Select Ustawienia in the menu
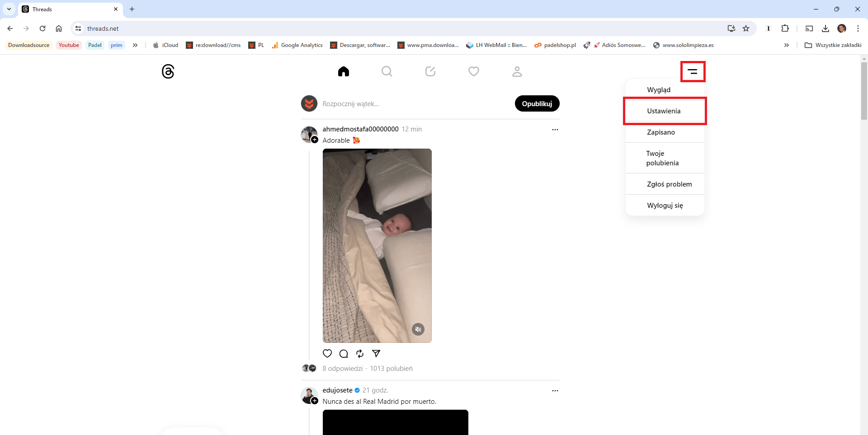 [665, 111]
